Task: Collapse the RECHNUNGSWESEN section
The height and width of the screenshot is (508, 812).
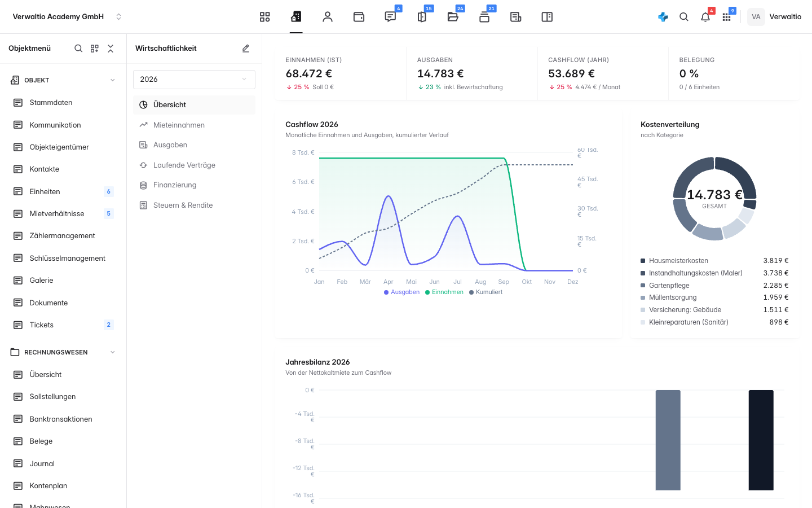Action: point(112,352)
